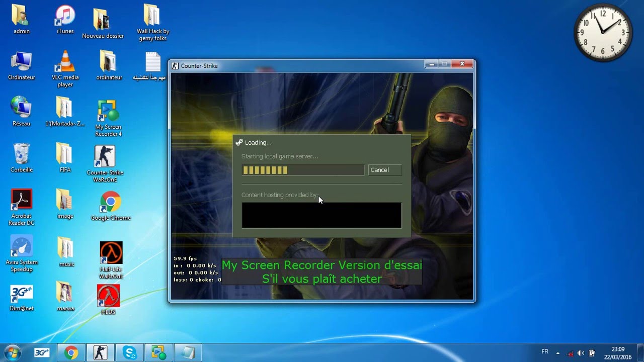Launch Half-Life WaRzOnE desktop shortcut
Screen dimensions: 644x362
coord(111,260)
